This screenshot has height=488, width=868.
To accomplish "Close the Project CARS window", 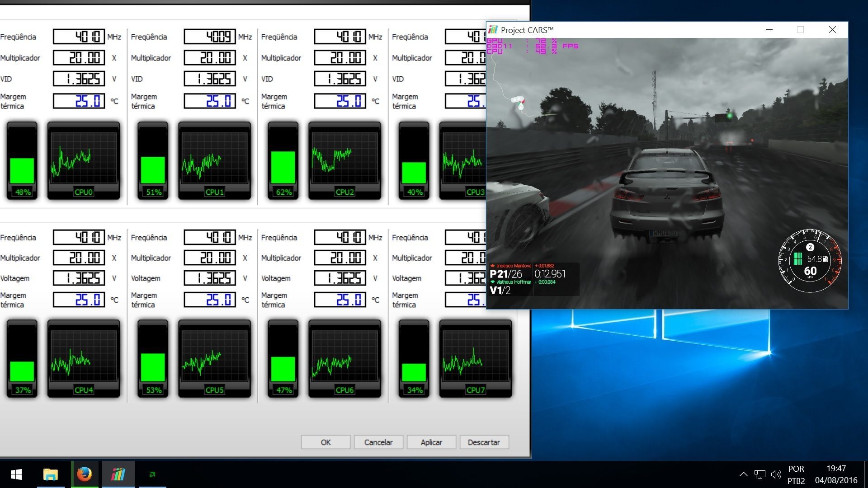I will pos(832,30).
